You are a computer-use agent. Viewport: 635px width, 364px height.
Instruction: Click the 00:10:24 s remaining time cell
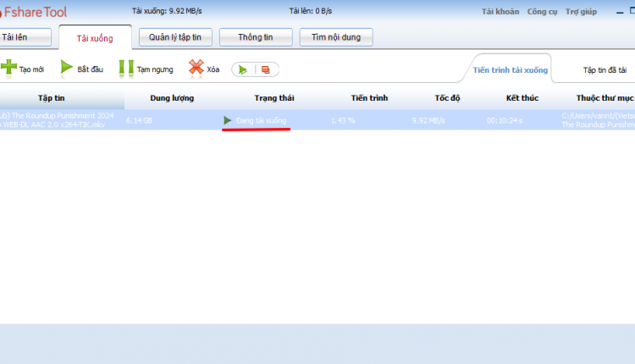[505, 121]
